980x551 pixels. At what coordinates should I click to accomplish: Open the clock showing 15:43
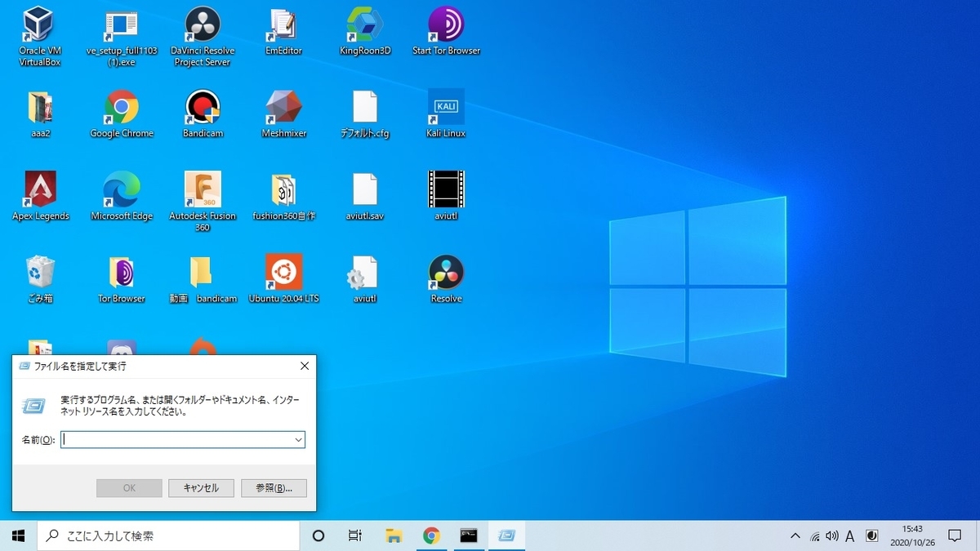(x=911, y=535)
